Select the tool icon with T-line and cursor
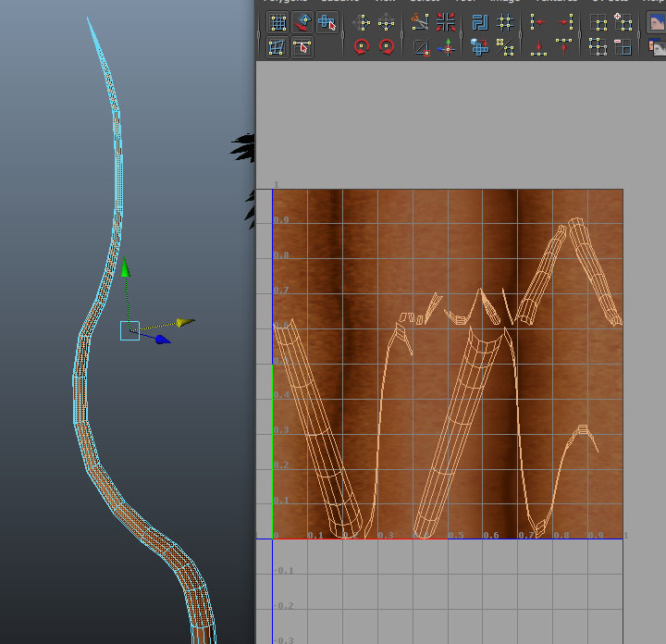This screenshot has height=644, width=666. pos(302,47)
